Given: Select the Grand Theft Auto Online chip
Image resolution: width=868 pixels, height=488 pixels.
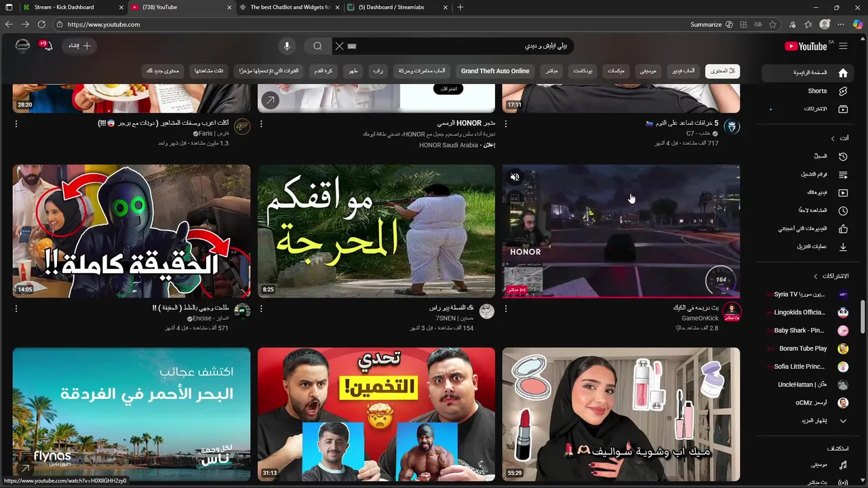Looking at the screenshot, I should (x=495, y=70).
